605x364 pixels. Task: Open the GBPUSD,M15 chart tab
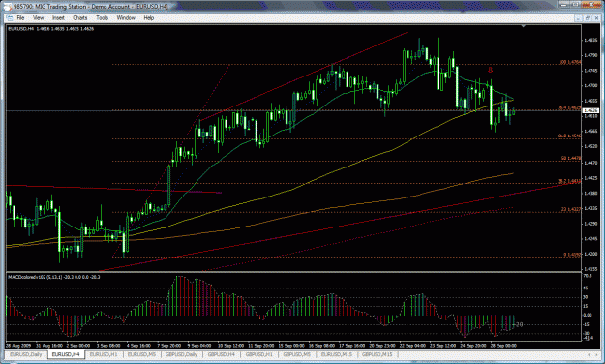(x=377, y=354)
